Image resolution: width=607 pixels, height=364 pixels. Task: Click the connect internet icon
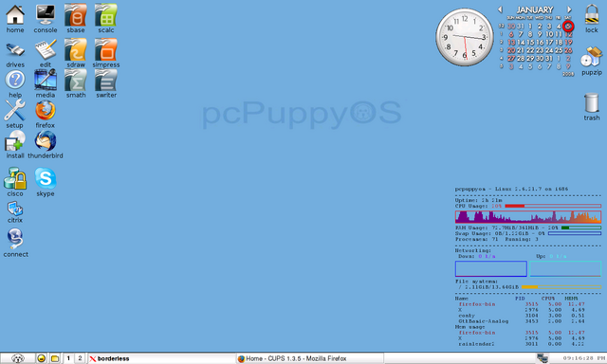15,239
